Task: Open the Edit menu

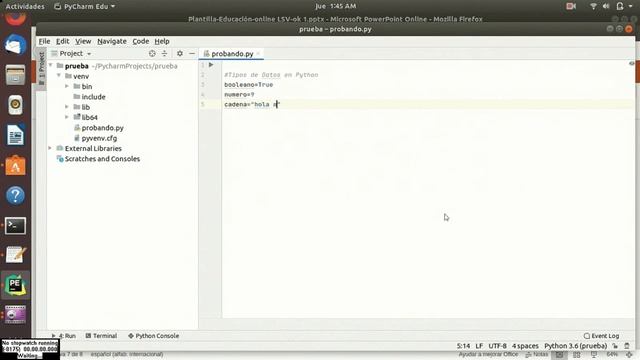Action: pyautogui.click(x=62, y=41)
